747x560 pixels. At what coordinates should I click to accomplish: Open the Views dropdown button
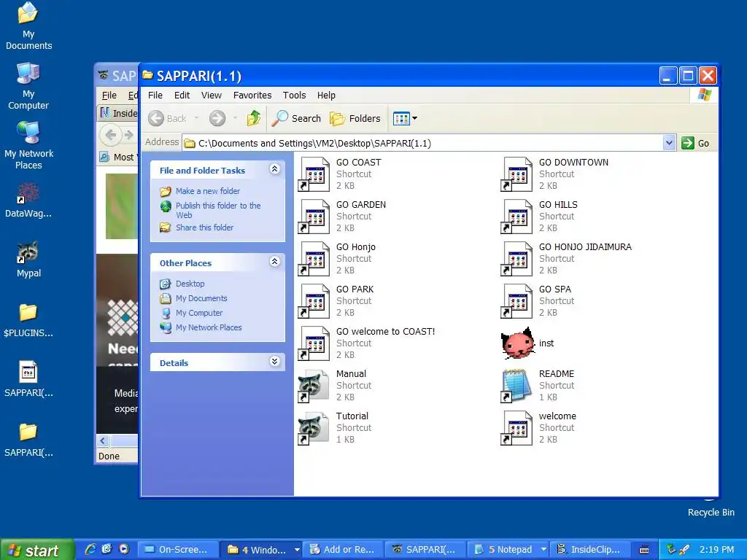pos(405,118)
